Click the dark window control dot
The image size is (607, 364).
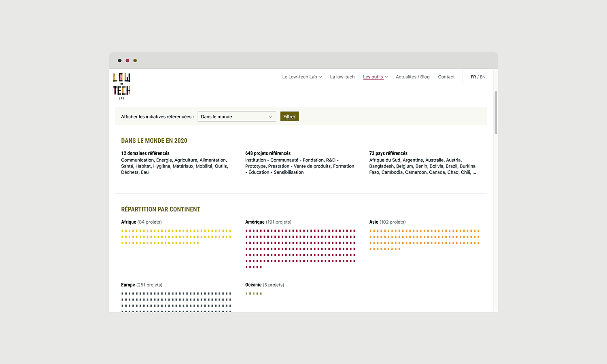point(120,61)
